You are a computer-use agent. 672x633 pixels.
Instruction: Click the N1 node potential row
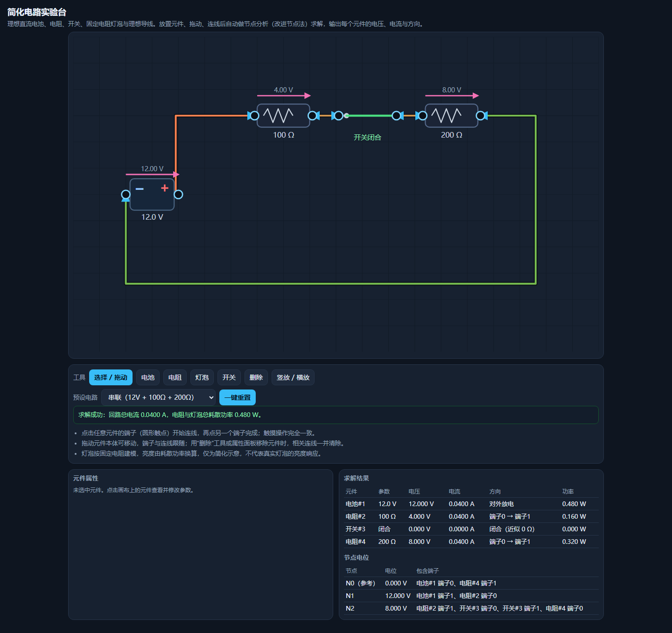point(471,596)
